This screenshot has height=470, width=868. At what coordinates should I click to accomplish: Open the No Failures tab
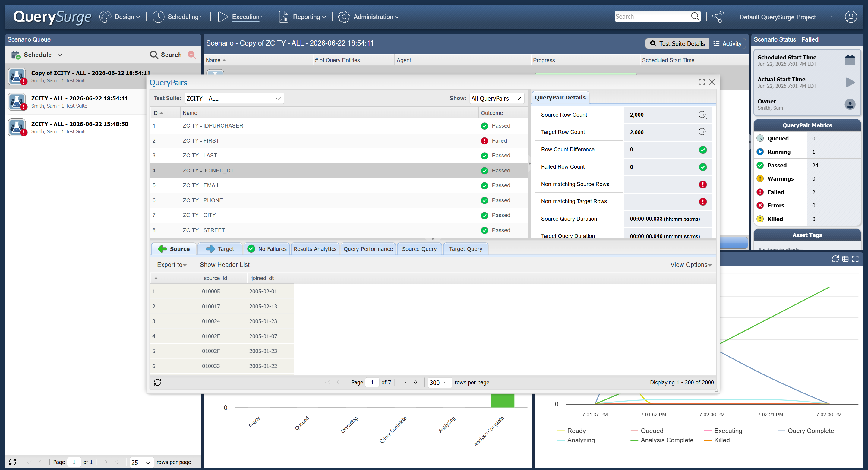point(267,249)
